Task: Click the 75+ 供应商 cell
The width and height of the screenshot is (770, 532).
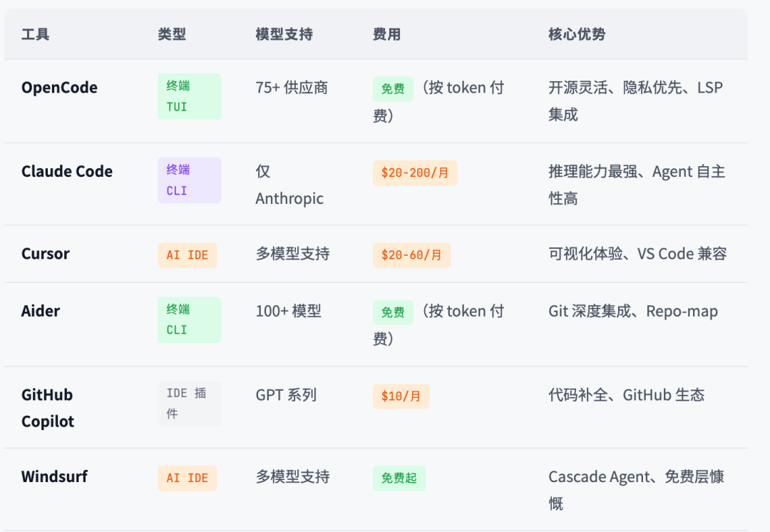Action: [x=292, y=88]
